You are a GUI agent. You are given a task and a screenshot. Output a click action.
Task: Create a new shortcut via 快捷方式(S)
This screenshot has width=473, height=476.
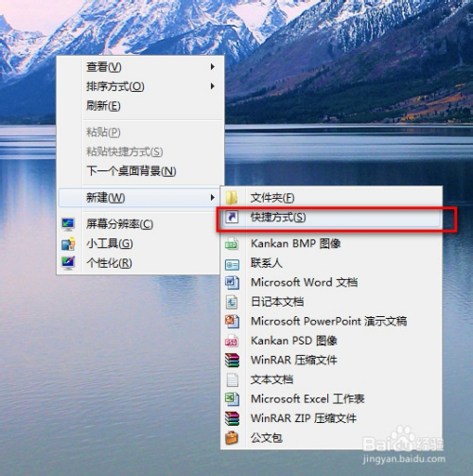[331, 218]
